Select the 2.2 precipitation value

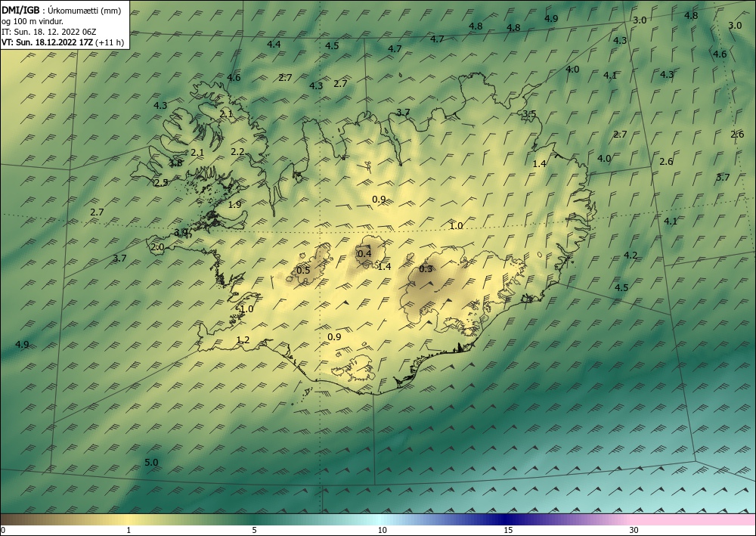[x=237, y=151]
